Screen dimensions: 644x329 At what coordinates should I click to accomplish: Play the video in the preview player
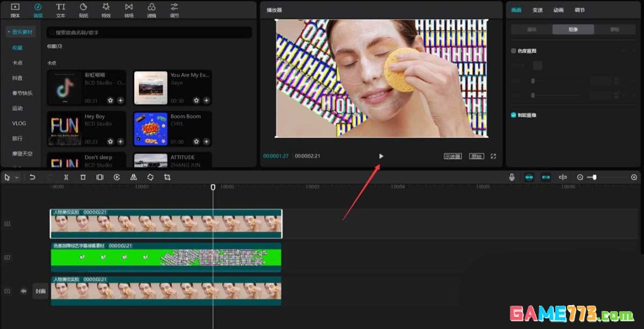(x=381, y=156)
